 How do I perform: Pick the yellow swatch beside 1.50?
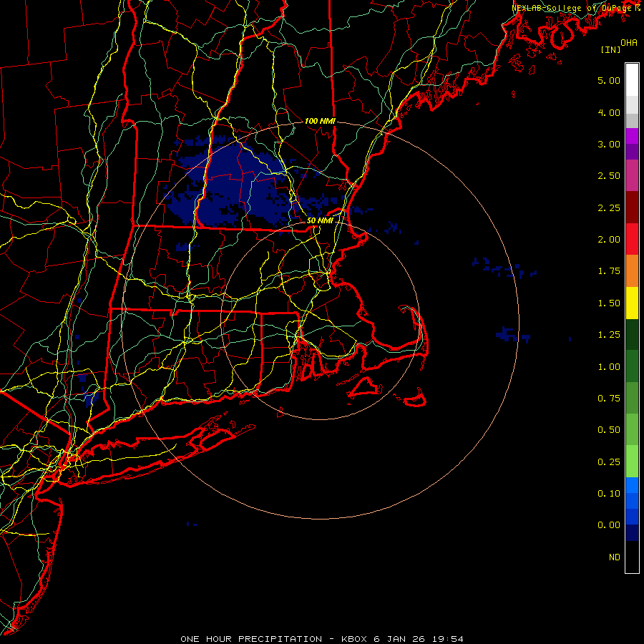632,303
